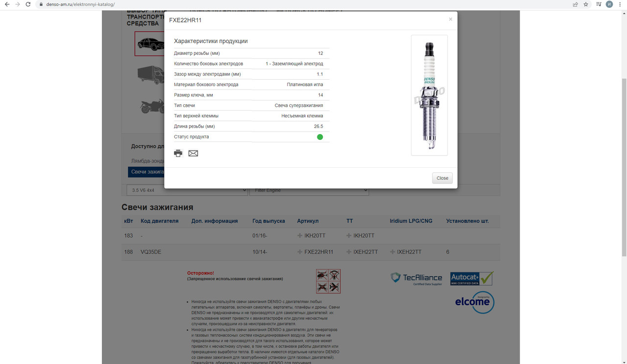Open TecAlliance data supplier logo

pyautogui.click(x=416, y=278)
